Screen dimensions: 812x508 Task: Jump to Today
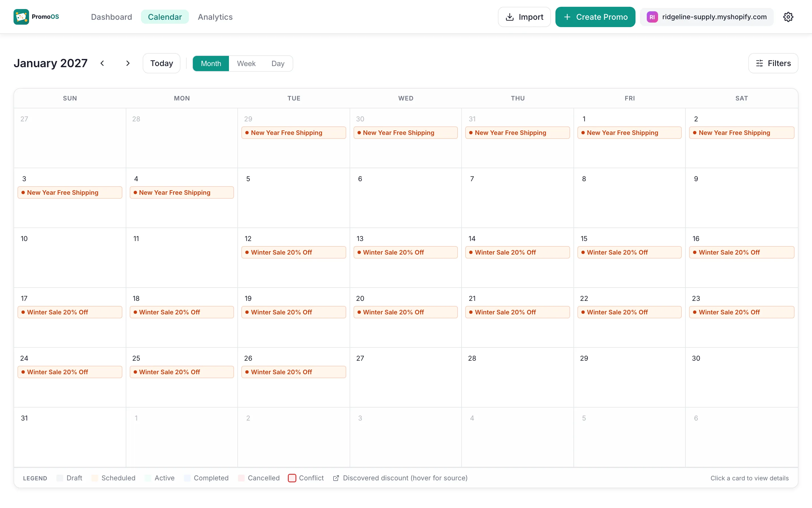point(161,63)
